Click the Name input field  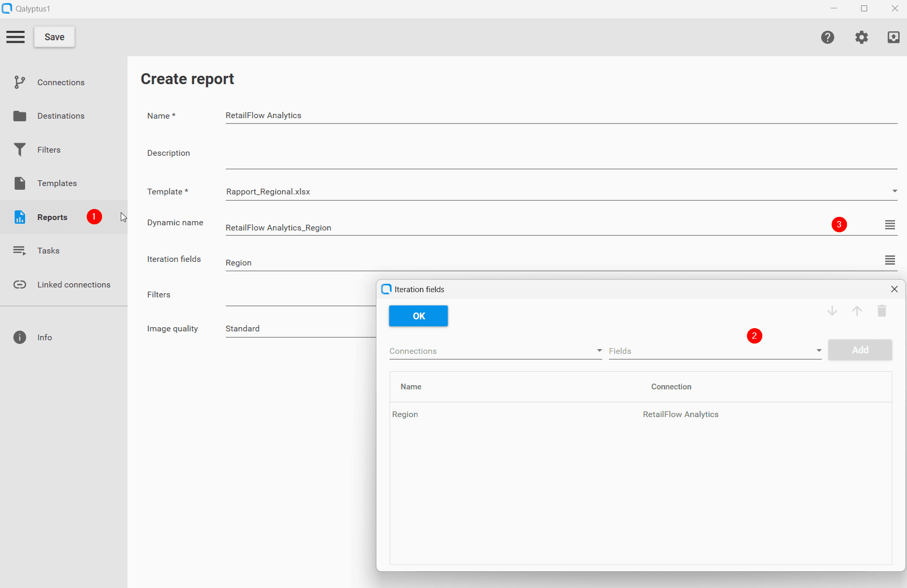click(x=561, y=116)
